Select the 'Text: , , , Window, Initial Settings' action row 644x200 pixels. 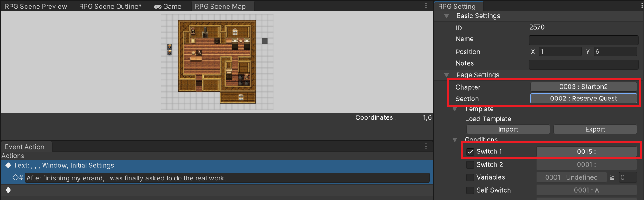tap(217, 166)
